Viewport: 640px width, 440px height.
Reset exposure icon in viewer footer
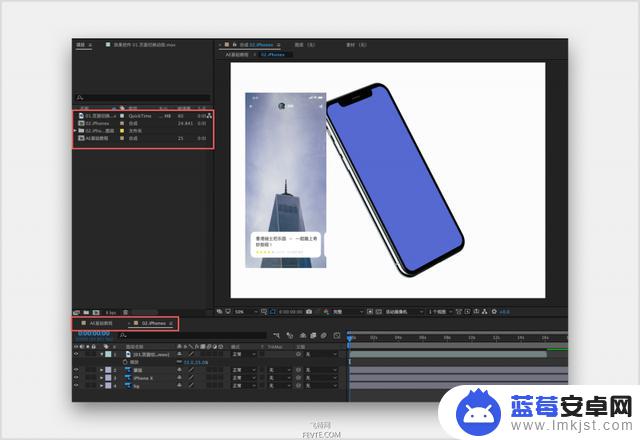click(x=494, y=311)
